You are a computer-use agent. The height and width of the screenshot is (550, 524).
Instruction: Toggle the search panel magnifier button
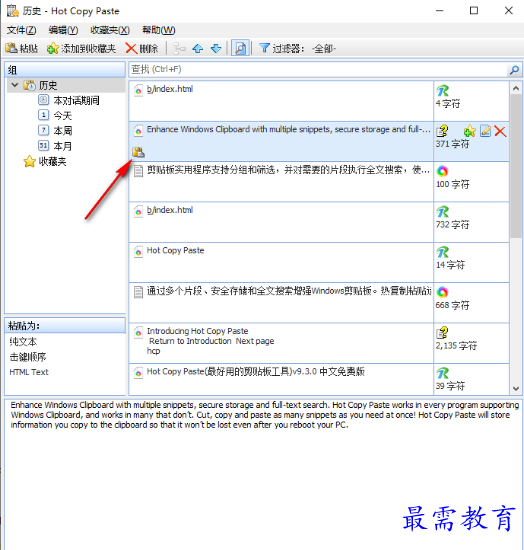pos(240,48)
